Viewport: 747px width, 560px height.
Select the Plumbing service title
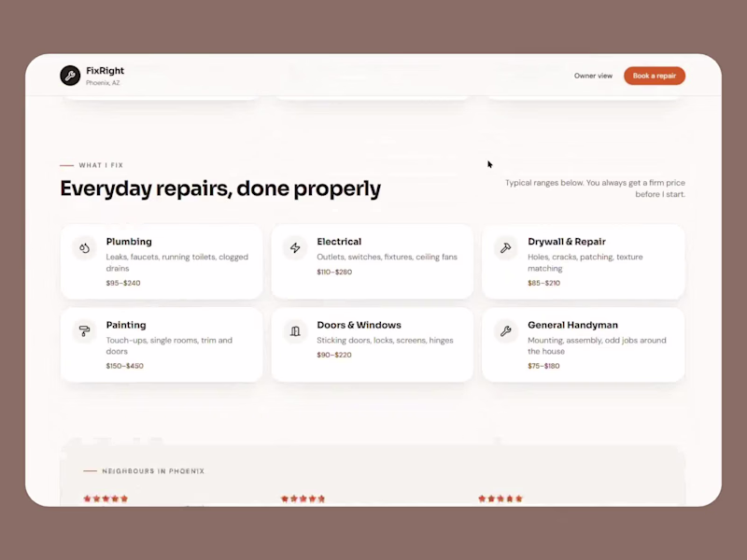point(129,242)
